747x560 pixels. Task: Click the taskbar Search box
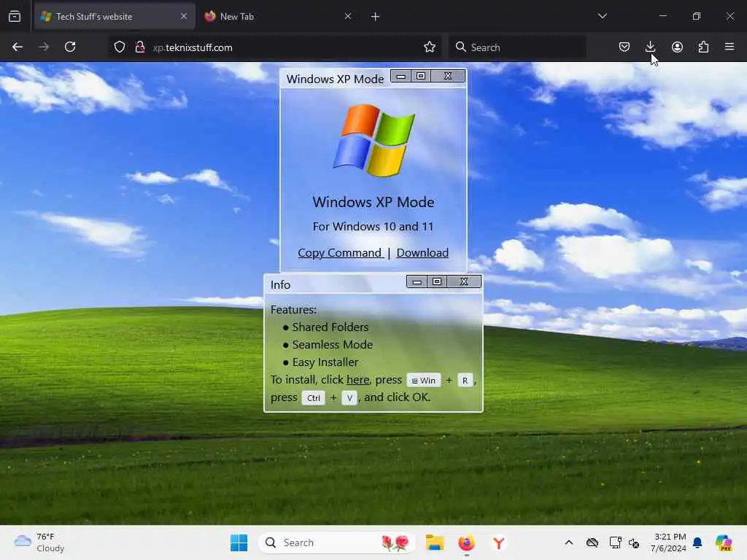tap(336, 542)
